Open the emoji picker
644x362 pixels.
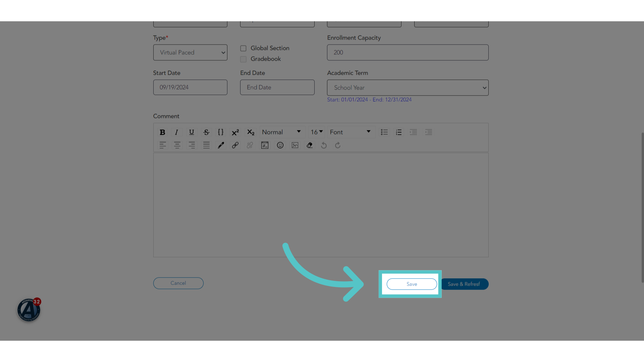280,145
